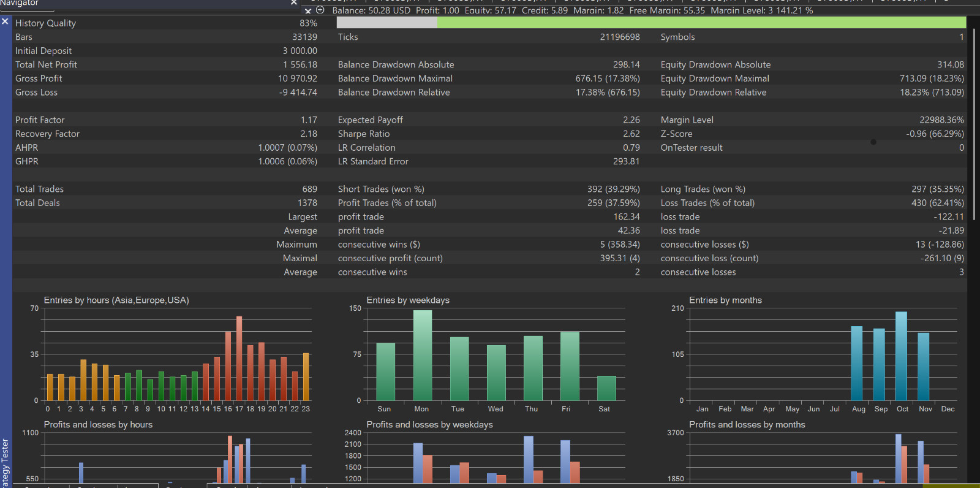Click the Entries by weekdays chart title

coord(408,300)
